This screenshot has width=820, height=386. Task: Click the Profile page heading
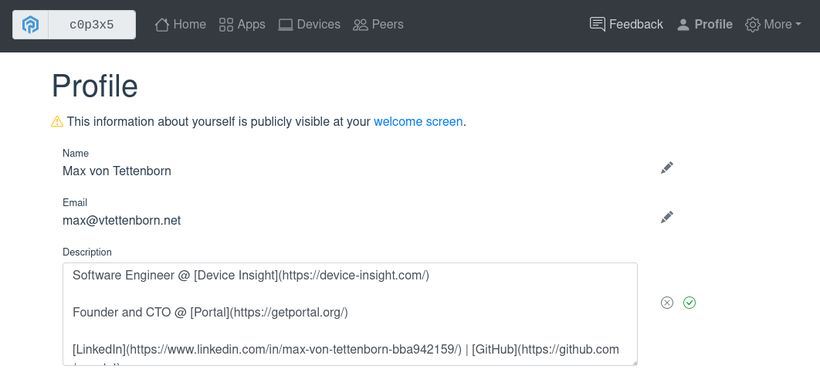pos(95,86)
